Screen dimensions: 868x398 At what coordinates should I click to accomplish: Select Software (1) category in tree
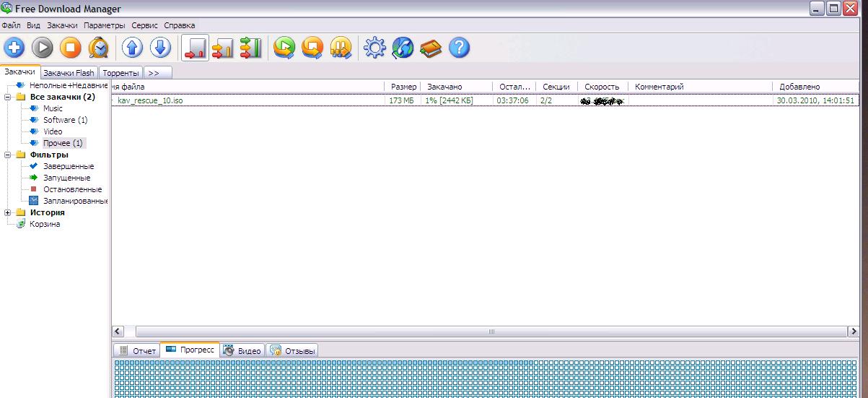tap(65, 120)
